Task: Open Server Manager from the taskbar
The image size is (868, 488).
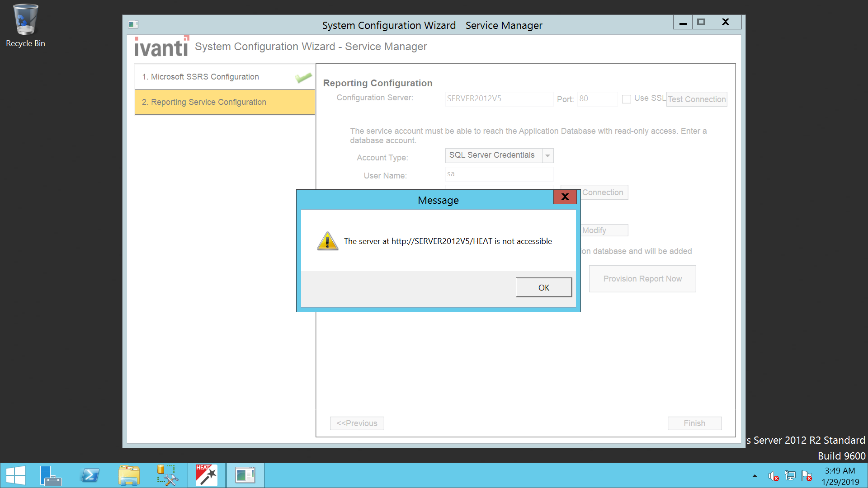Action: point(50,475)
